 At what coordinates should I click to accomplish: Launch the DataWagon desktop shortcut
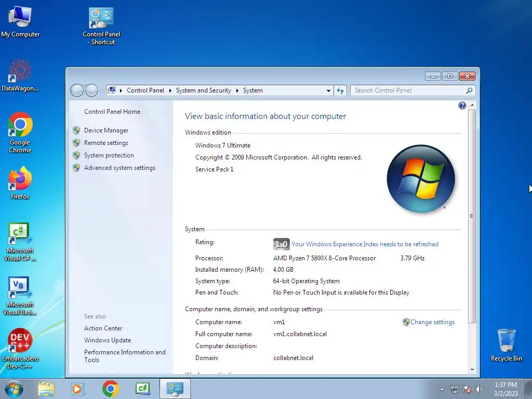20,75
